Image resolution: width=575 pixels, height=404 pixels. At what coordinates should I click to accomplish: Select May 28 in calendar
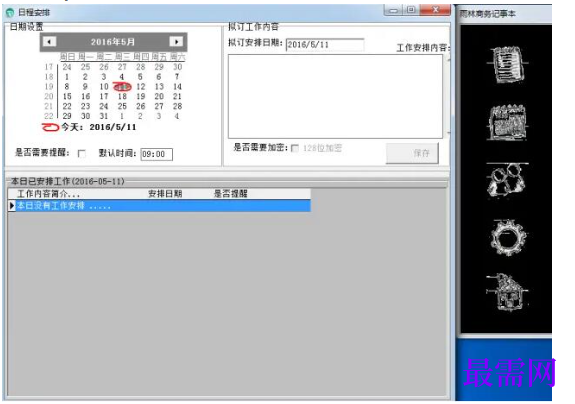point(177,106)
